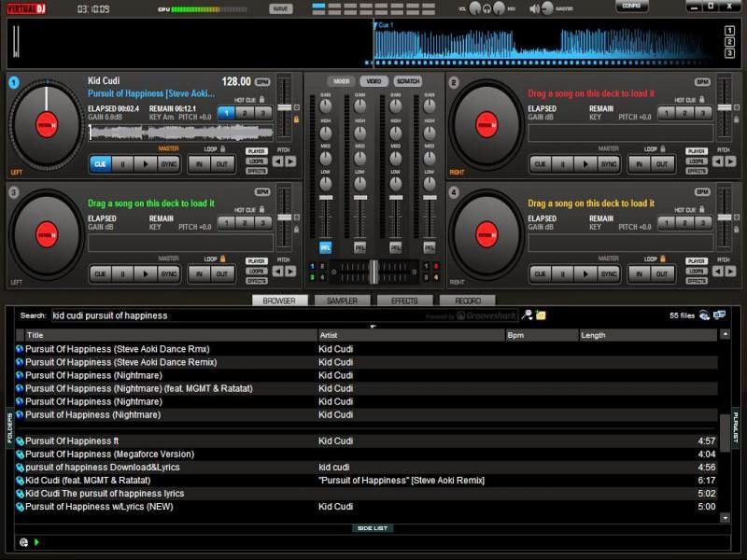
Task: Toggle Master on the right deck
Action: [608, 147]
